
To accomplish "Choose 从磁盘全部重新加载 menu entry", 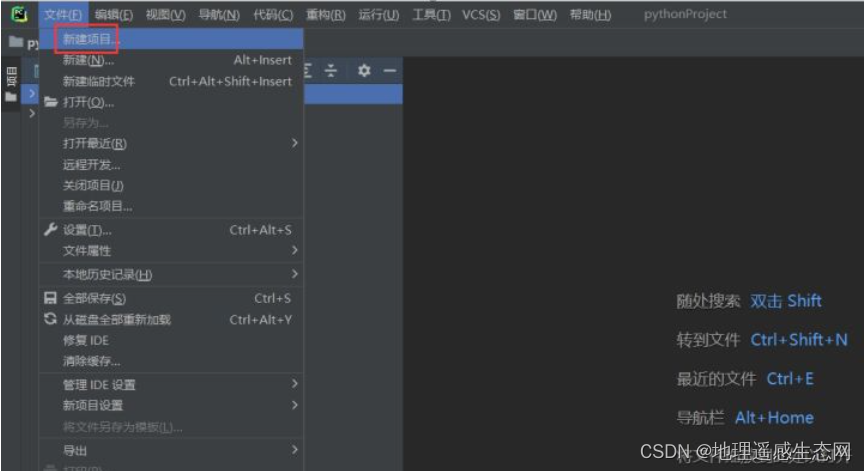I will coord(171,320).
